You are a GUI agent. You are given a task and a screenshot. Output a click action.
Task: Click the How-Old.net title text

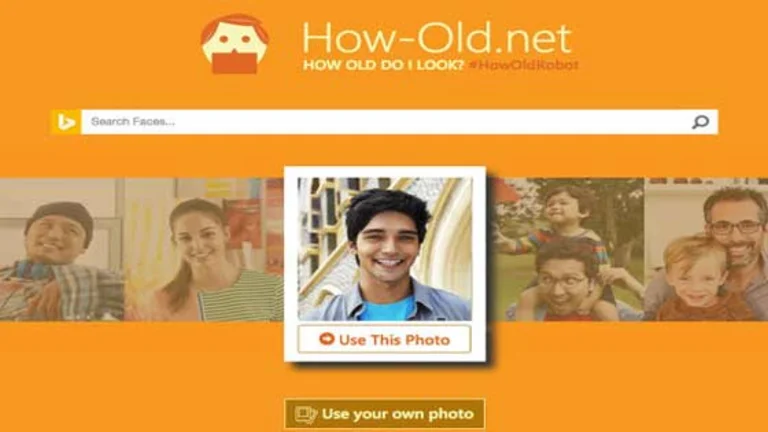click(437, 38)
